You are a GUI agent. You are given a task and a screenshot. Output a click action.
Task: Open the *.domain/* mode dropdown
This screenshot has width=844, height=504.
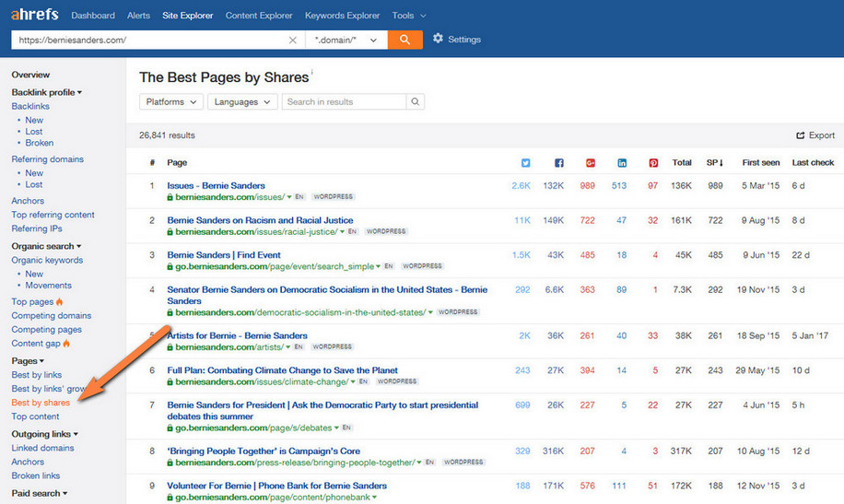coord(346,40)
